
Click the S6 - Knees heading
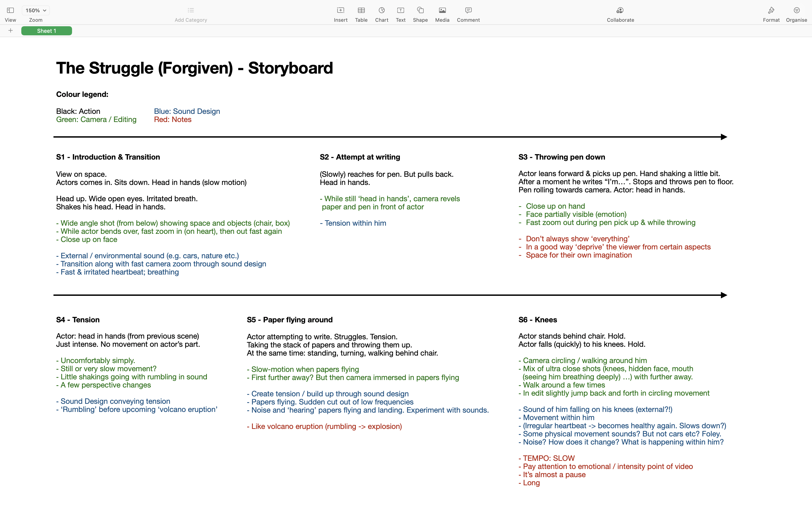[x=538, y=320]
